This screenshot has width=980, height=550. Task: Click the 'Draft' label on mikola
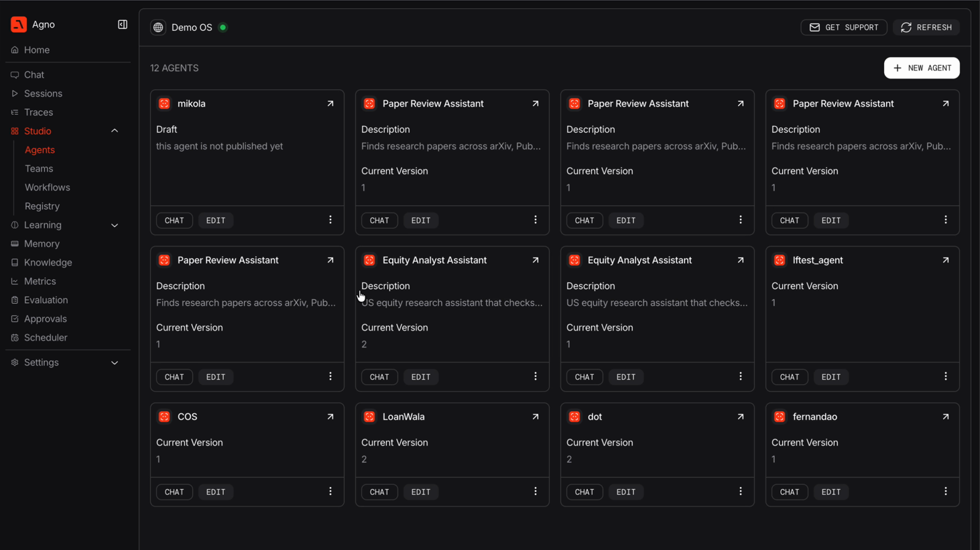[x=167, y=129]
